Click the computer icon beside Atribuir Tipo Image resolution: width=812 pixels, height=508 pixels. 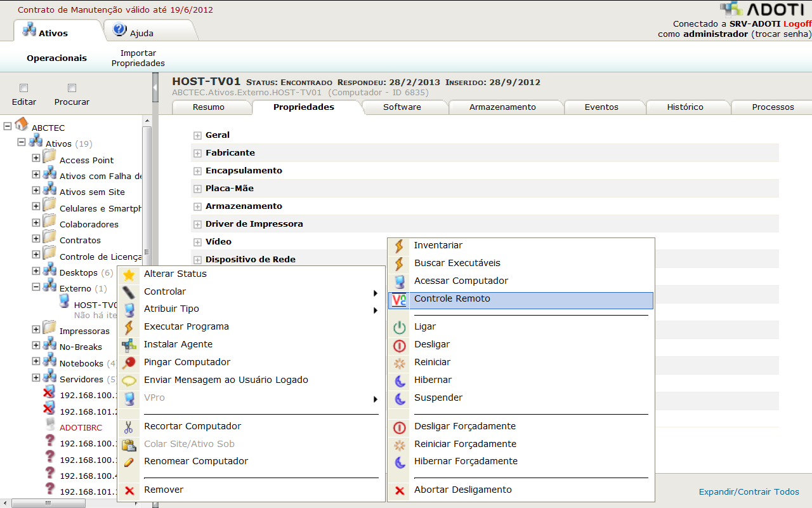pyautogui.click(x=129, y=310)
